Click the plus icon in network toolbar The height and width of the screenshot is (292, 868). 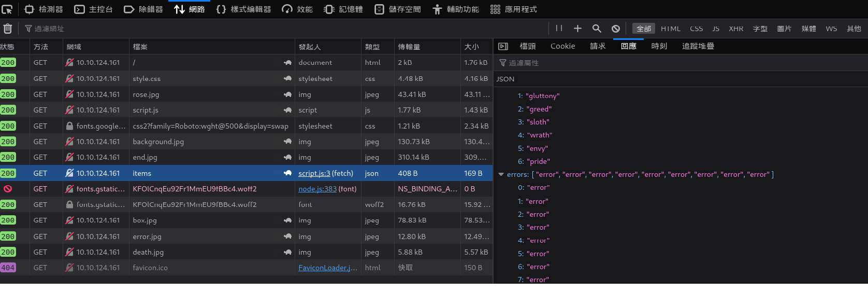(x=577, y=29)
